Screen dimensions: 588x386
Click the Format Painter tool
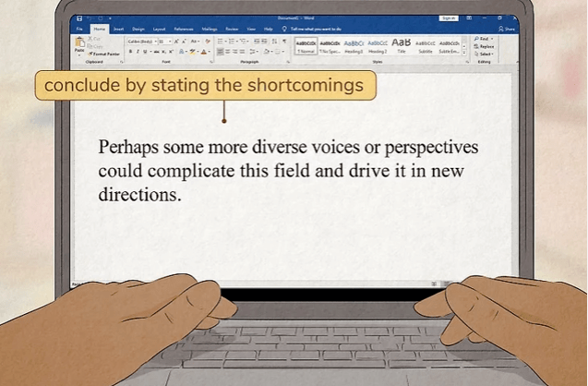[105, 54]
